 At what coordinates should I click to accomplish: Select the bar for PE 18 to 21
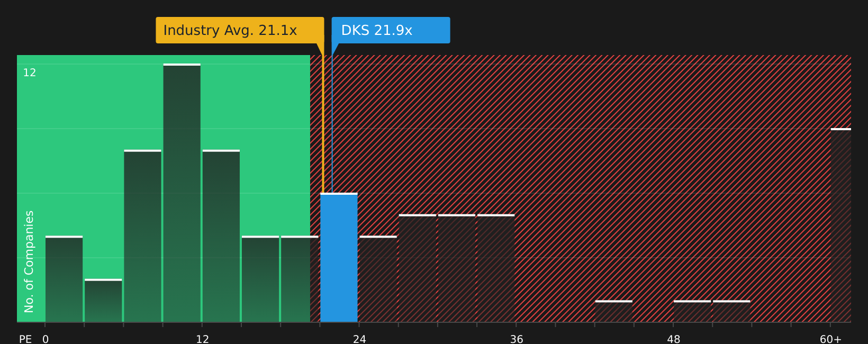300,279
